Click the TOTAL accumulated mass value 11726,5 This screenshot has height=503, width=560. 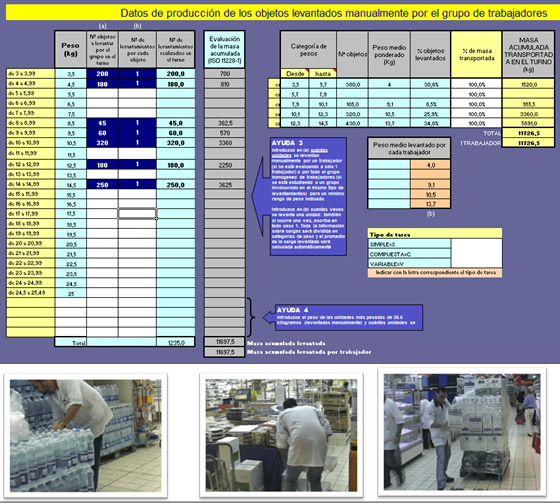[528, 133]
